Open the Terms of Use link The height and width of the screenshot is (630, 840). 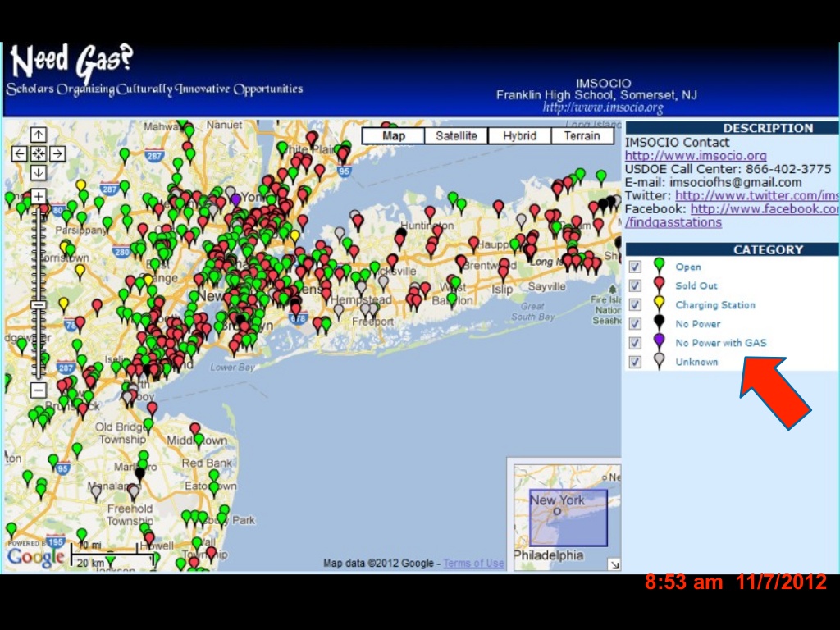[x=473, y=563]
